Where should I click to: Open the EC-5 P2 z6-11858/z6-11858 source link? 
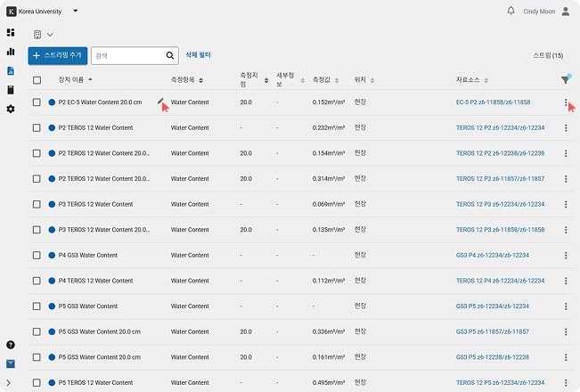(493, 102)
